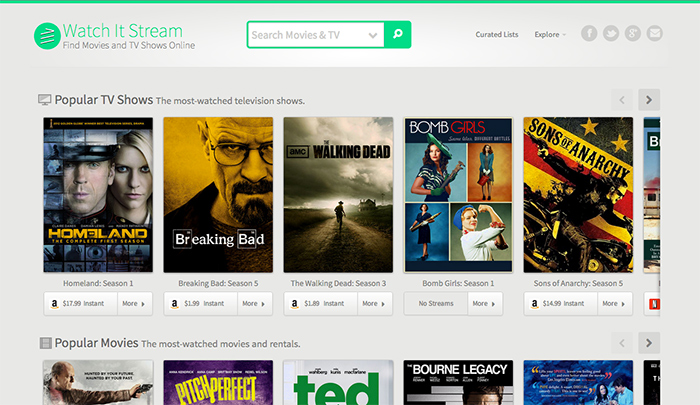Open the Homeland poster thumbnail
Screen dimensions: 700x405
98,195
